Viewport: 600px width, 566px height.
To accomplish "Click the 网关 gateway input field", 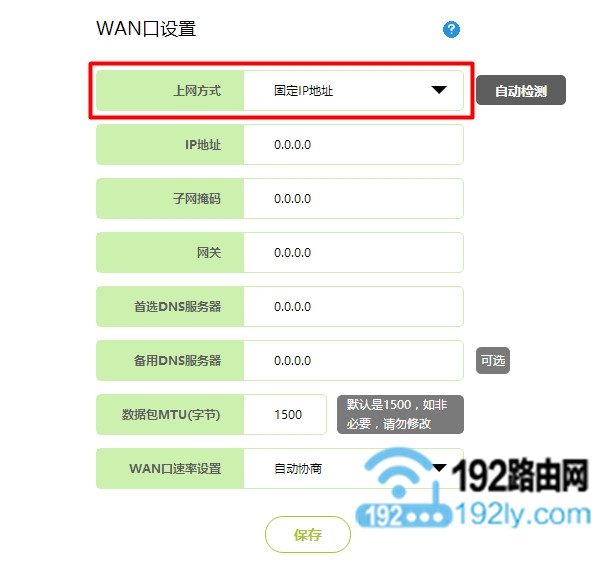I will (353, 253).
